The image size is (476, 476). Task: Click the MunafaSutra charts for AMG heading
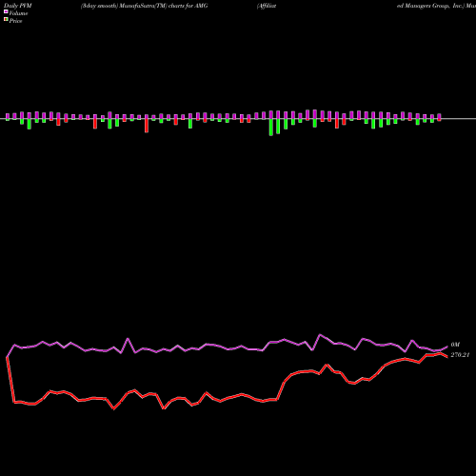145,6
